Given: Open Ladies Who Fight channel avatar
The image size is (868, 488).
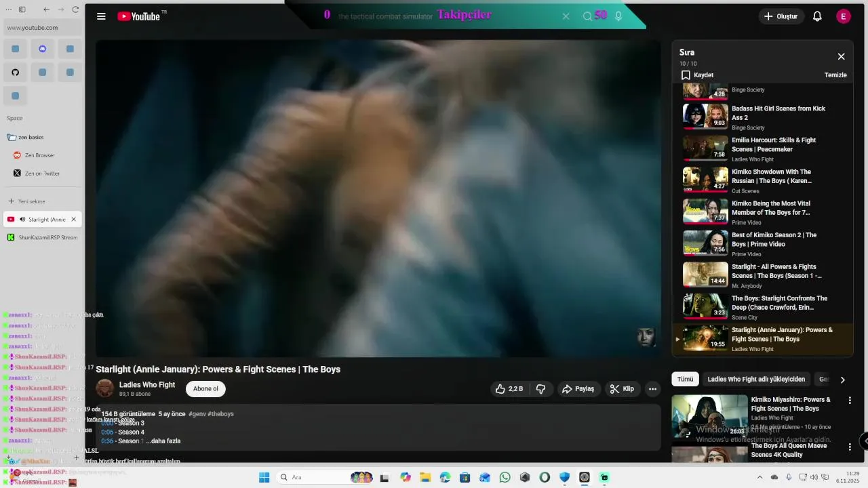Looking at the screenshot, I should click(x=105, y=388).
